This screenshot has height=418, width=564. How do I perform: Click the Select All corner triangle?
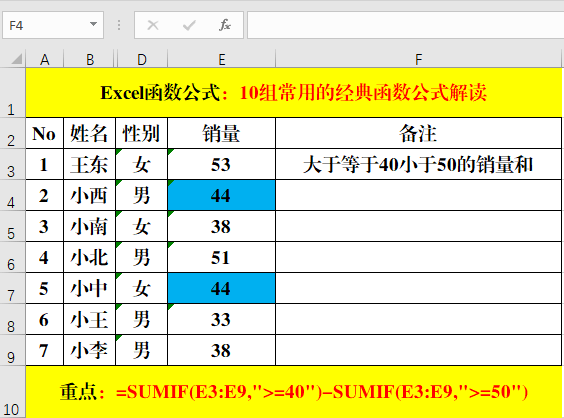(x=17, y=59)
